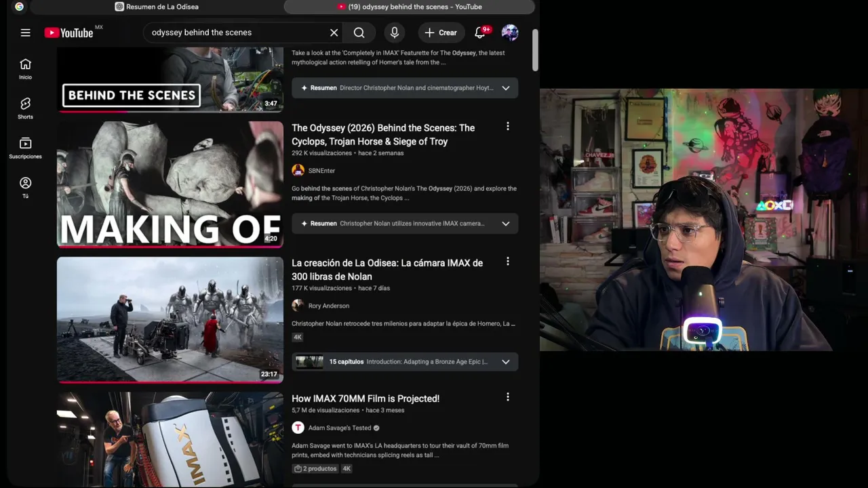Visit Adam Savage's Tested channel name
Image resolution: width=868 pixels, height=488 pixels.
point(340,428)
